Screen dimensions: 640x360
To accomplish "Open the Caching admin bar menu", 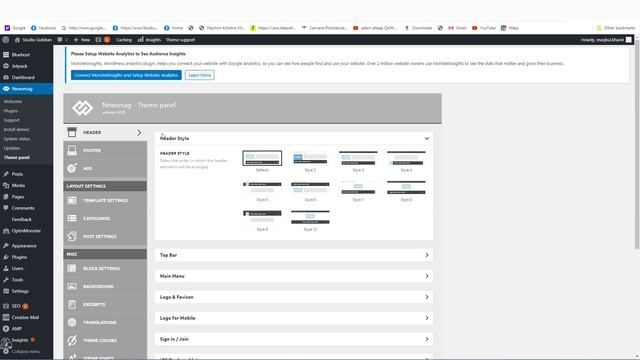I will (124, 40).
